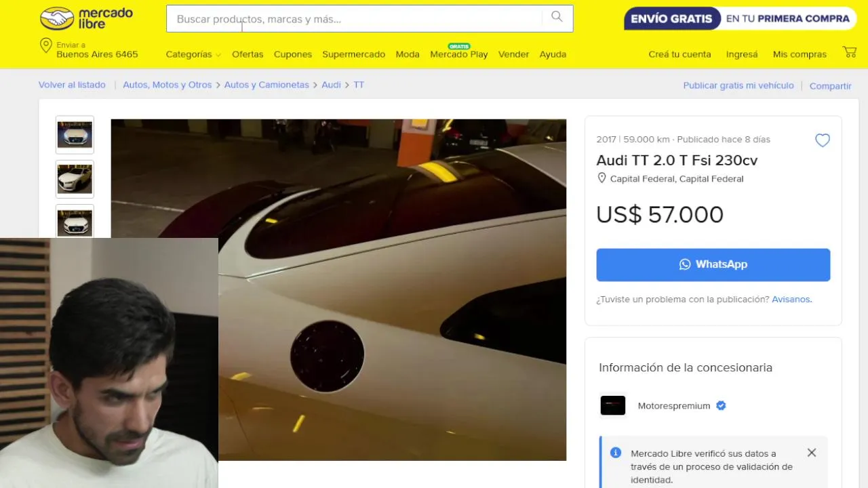Screen dimensions: 868x488
Task: Open the Motorespremium dealer logo
Action: pyautogui.click(x=612, y=405)
